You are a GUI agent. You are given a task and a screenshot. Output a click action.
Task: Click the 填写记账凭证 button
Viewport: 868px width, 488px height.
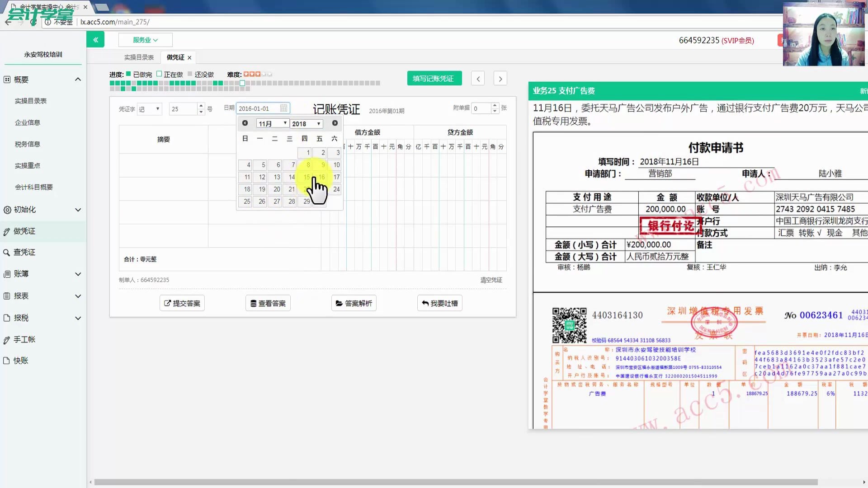434,78
